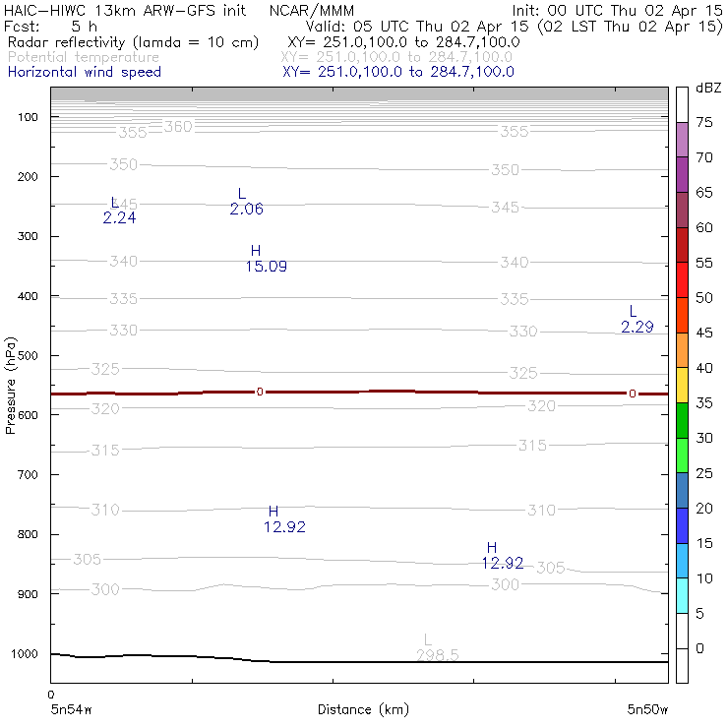Click the right '330' contour label
Screen dimensions: 728x728
pyautogui.click(x=523, y=331)
